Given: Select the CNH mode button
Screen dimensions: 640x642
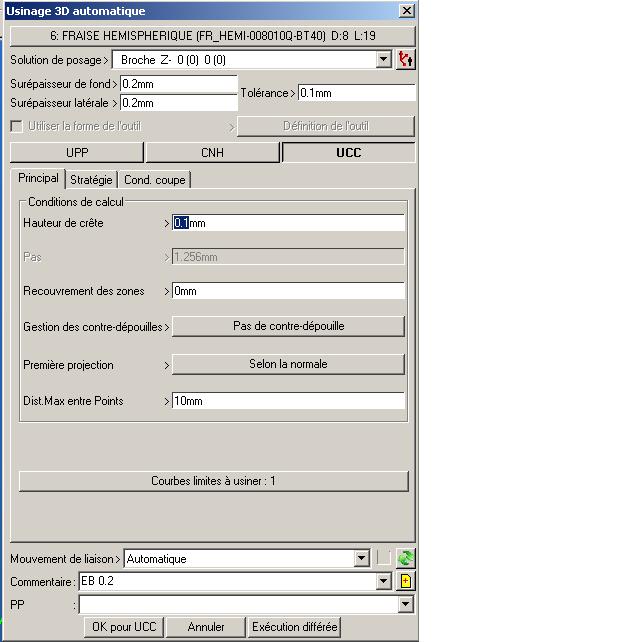Looking at the screenshot, I should coord(213,153).
